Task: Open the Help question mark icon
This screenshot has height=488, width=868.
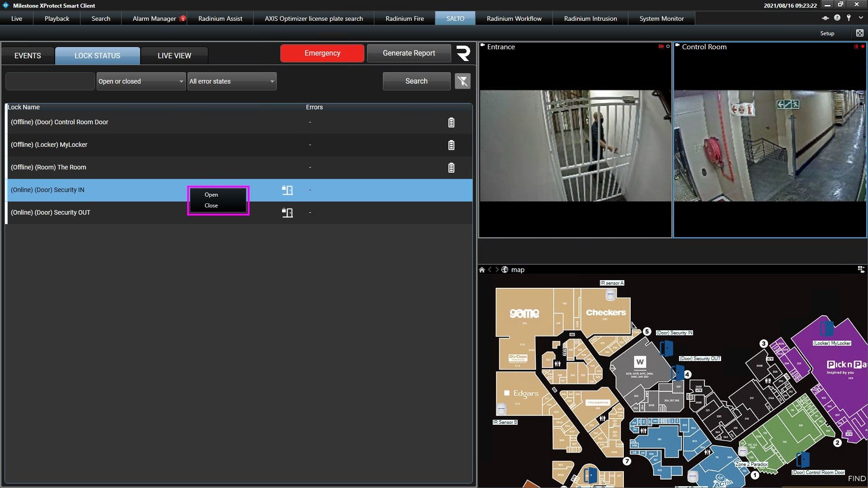Action: [837, 18]
